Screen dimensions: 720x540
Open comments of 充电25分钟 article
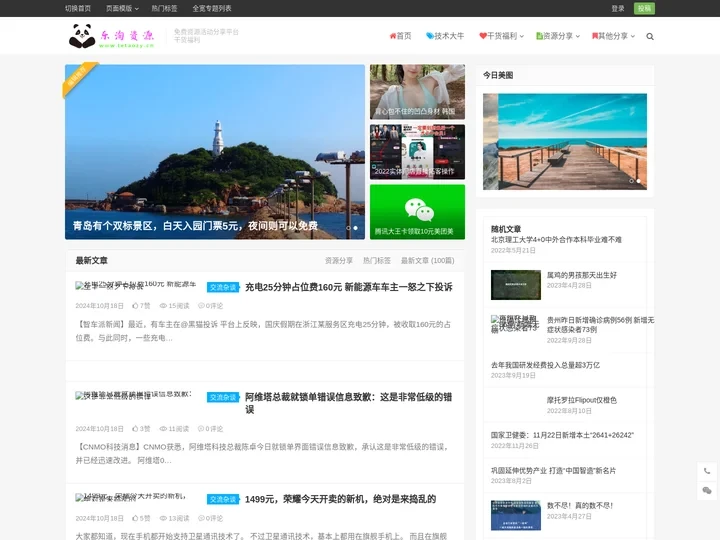[210, 306]
